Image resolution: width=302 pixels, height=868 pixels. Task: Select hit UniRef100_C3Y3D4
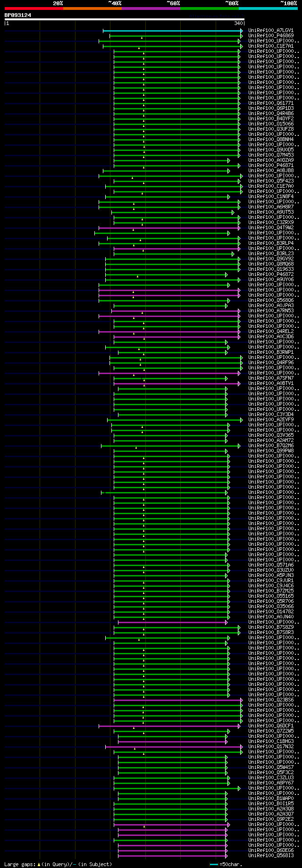point(271,415)
